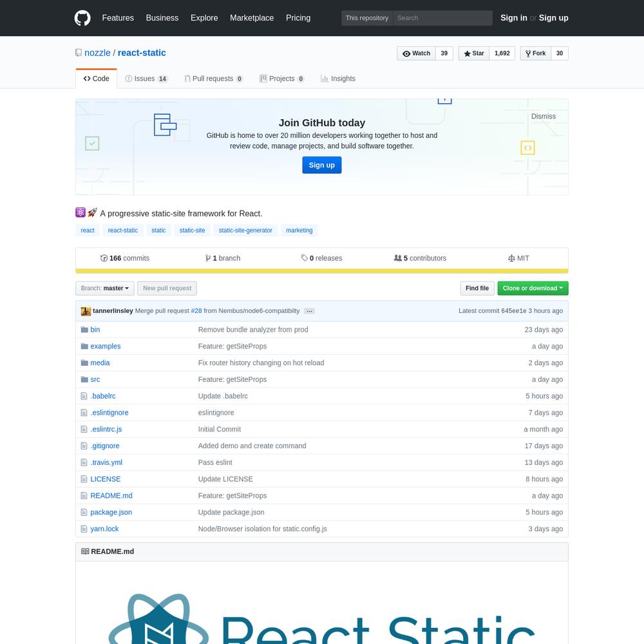Click the file icon next to .travis.yml
The height and width of the screenshot is (644, 644).
coord(84,462)
